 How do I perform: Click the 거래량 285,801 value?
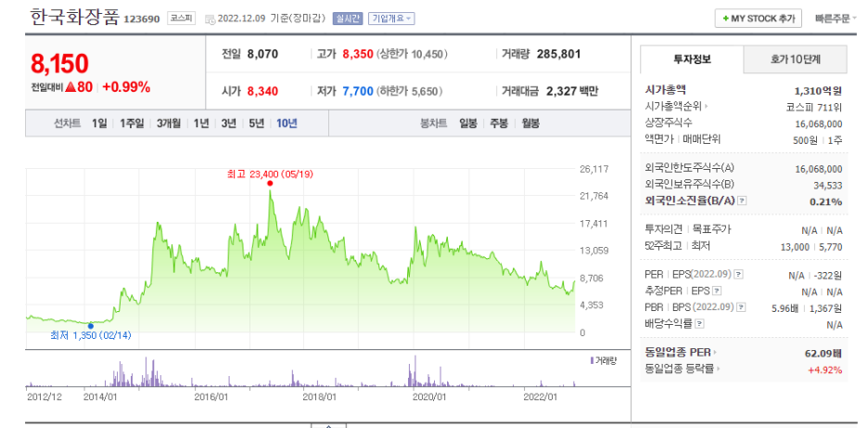(x=558, y=55)
